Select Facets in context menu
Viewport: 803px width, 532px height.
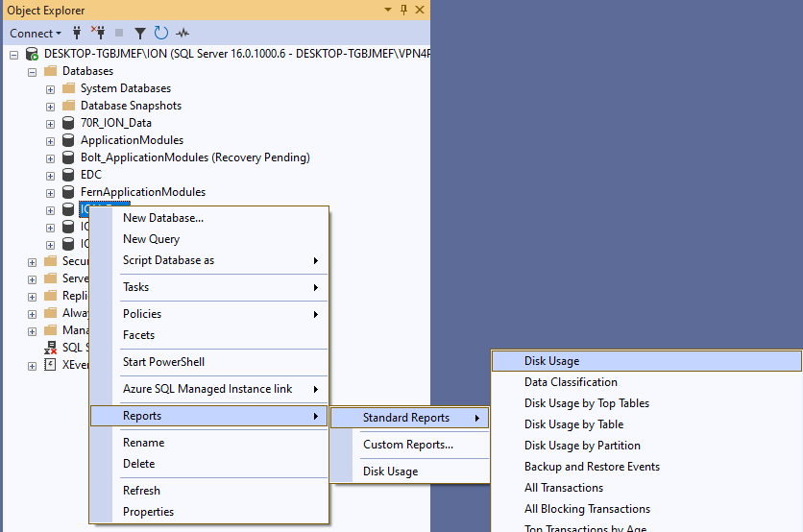[209, 335]
